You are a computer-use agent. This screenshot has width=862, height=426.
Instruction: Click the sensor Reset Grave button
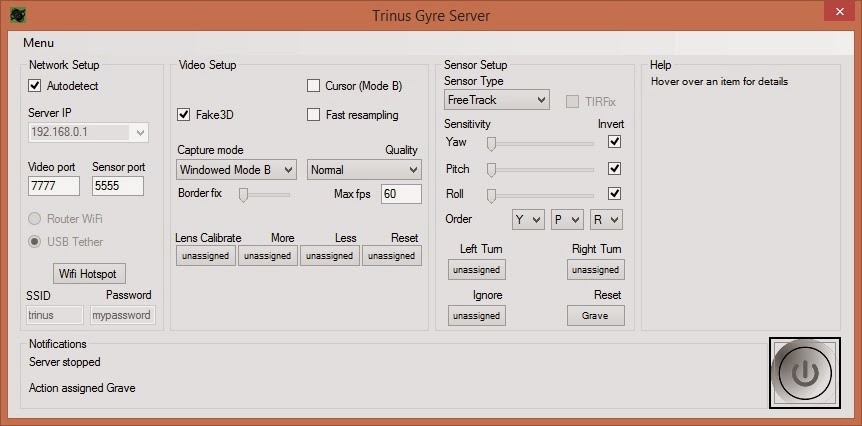tap(596, 316)
